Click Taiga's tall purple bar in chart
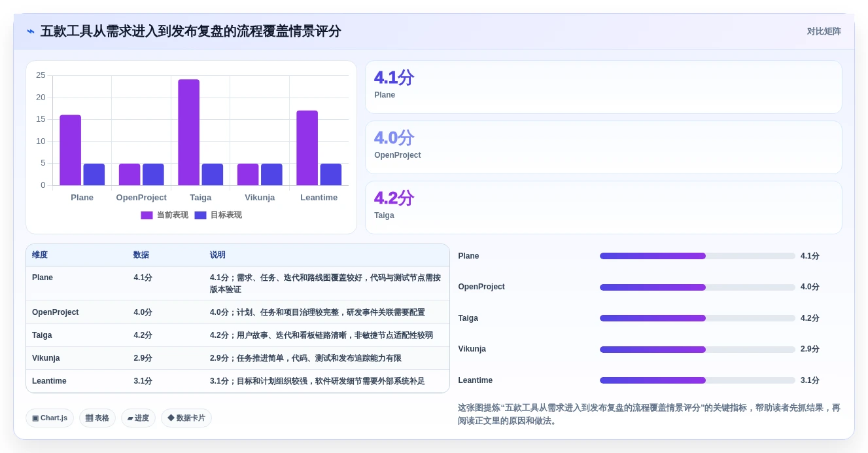 click(189, 132)
